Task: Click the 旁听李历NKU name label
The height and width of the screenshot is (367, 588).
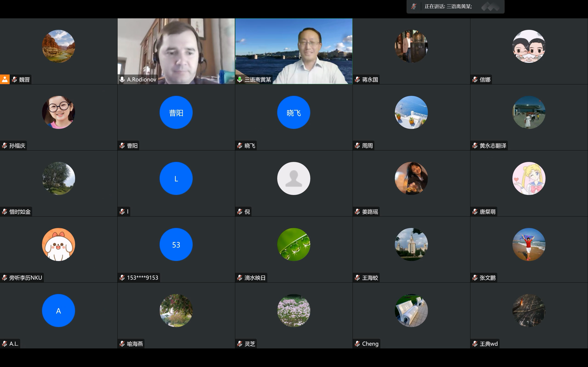Action: tap(25, 278)
